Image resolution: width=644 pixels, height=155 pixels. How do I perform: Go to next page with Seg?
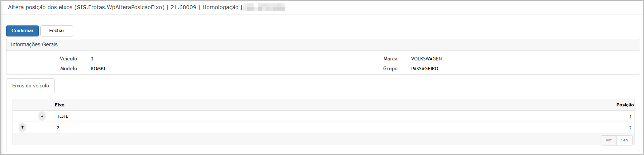[x=624, y=140]
